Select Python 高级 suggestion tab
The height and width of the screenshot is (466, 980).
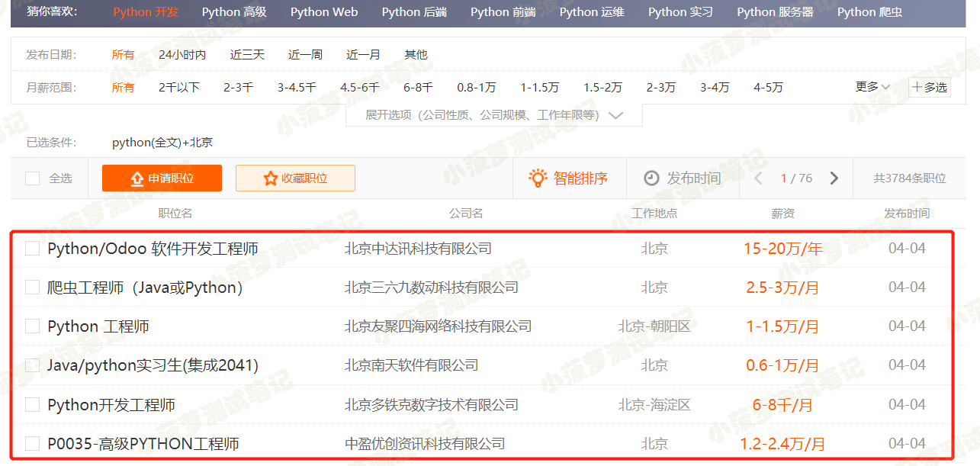(x=234, y=12)
